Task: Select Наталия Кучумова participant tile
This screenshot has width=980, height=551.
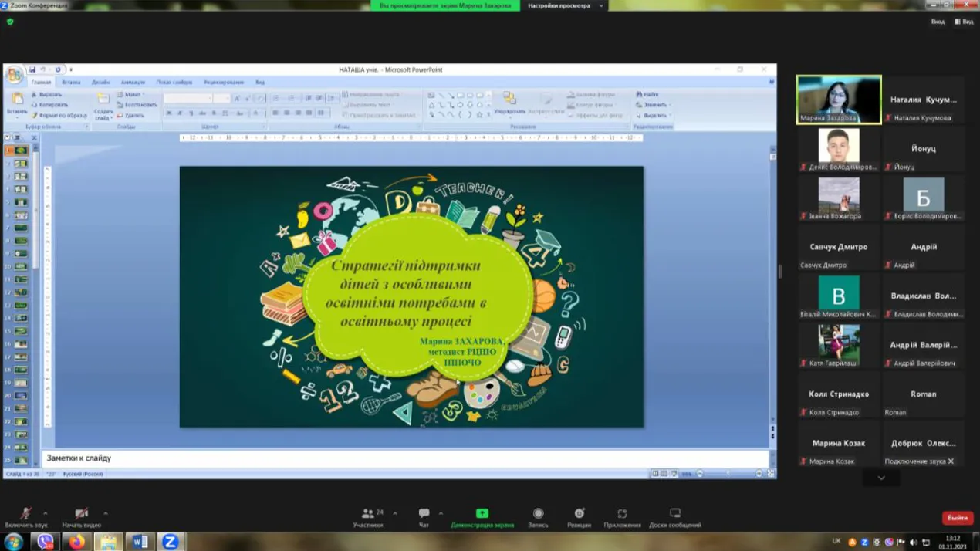Action: click(924, 100)
